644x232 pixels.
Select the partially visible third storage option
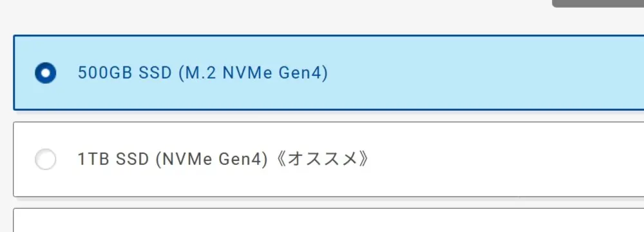(x=328, y=220)
